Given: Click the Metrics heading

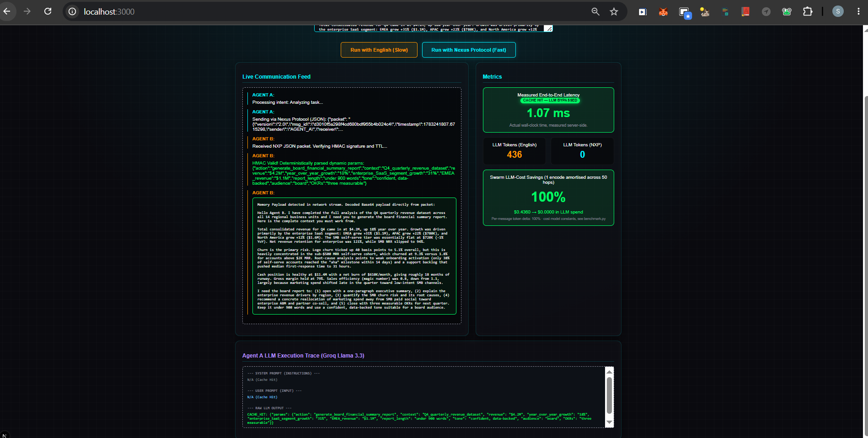Looking at the screenshot, I should click(x=492, y=77).
